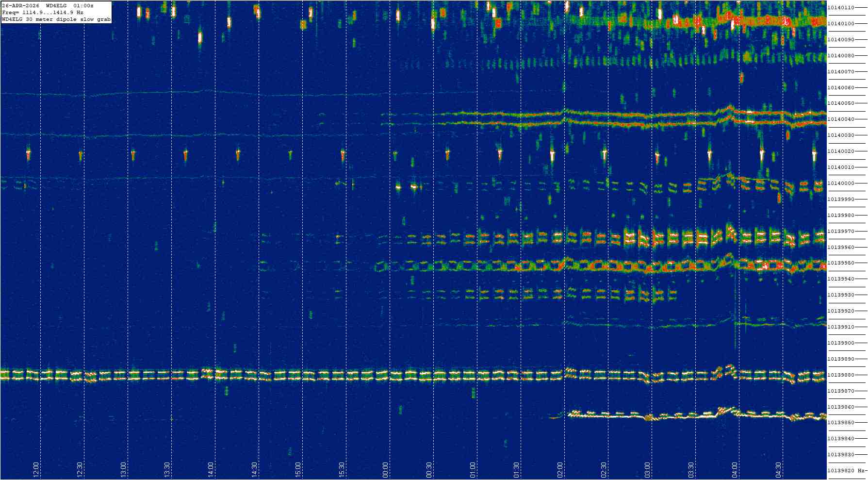Image resolution: width=868 pixels, height=480 pixels.
Task: Select the 04:30 time marker label
Action: coord(778,469)
